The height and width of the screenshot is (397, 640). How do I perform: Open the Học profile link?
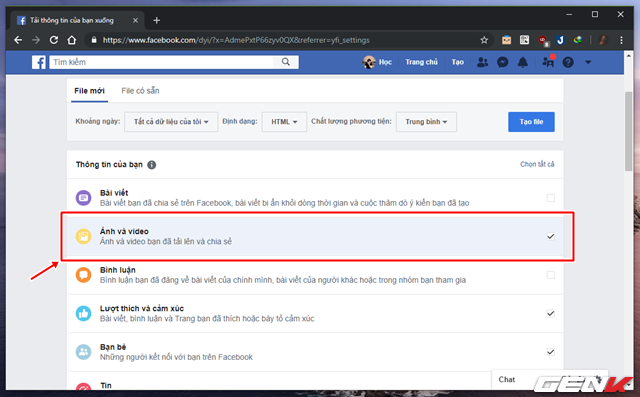[x=385, y=62]
